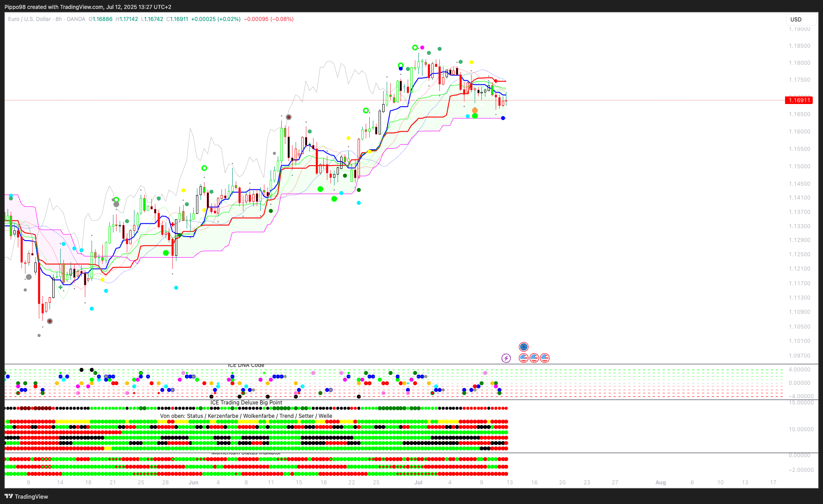This screenshot has height=504, width=823.
Task: Click the red plus marker on the red line
Action: (496, 81)
